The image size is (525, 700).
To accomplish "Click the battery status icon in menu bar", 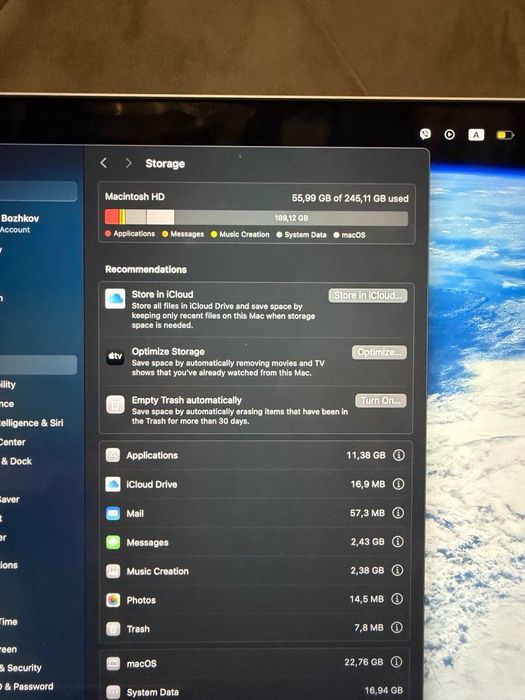I will [505, 135].
